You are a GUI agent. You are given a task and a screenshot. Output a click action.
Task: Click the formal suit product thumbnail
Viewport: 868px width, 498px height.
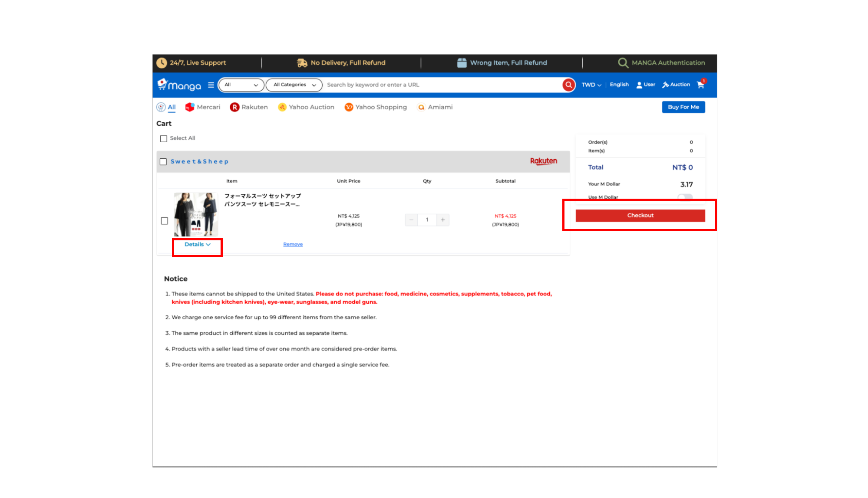click(x=196, y=214)
